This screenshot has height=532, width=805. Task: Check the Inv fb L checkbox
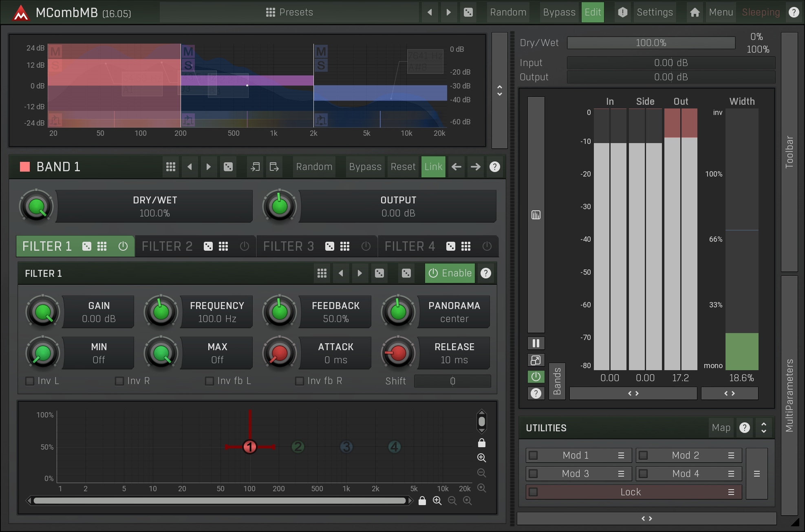point(210,381)
